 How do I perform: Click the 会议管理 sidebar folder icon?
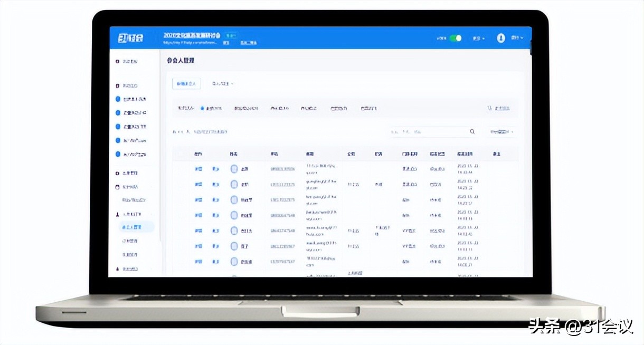(117, 172)
